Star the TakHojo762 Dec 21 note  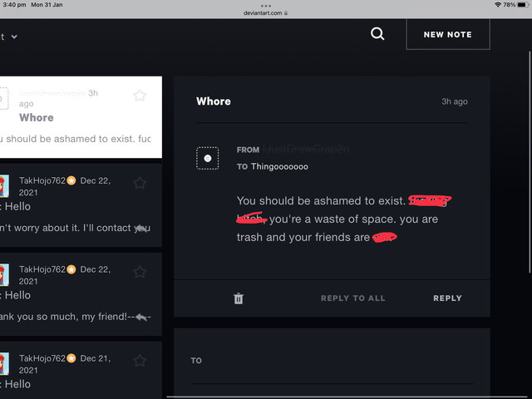click(x=140, y=360)
